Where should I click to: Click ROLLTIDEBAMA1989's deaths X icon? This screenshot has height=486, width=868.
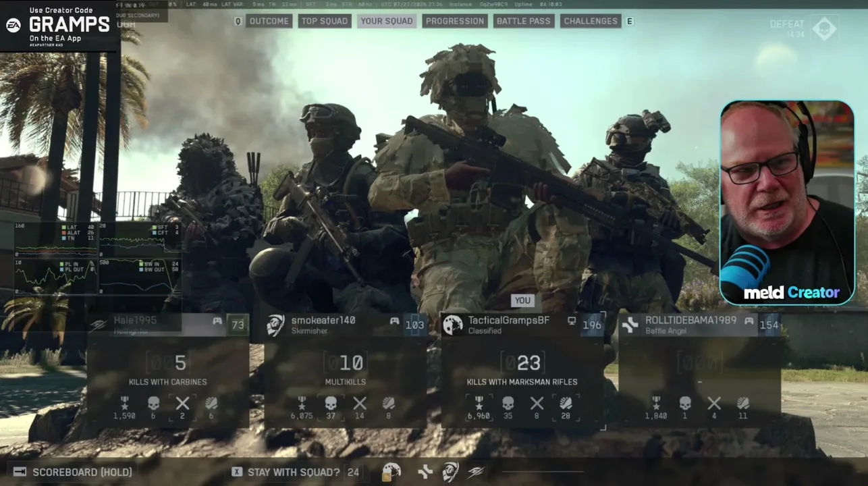click(x=714, y=404)
